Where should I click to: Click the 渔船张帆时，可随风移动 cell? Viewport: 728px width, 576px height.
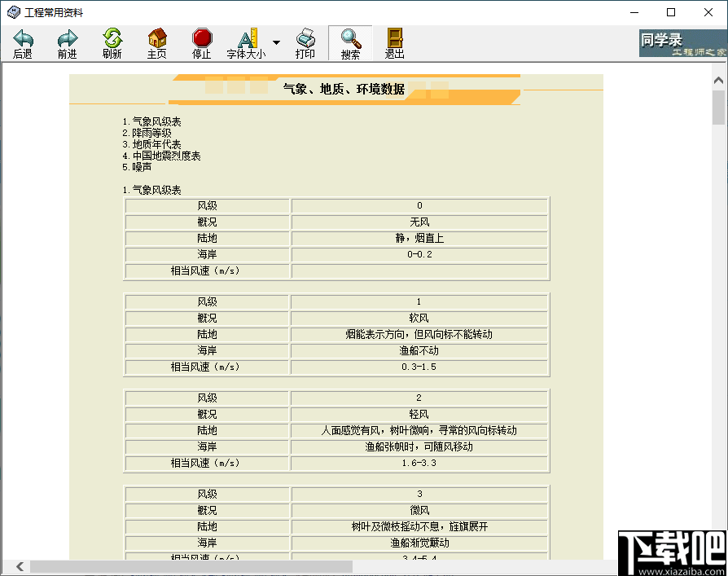(419, 446)
